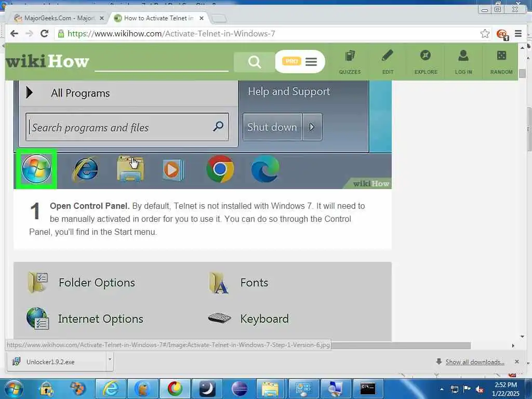Screen dimensions: 532x399
Task: Click the muted volume tray icon
Action: click(480, 389)
